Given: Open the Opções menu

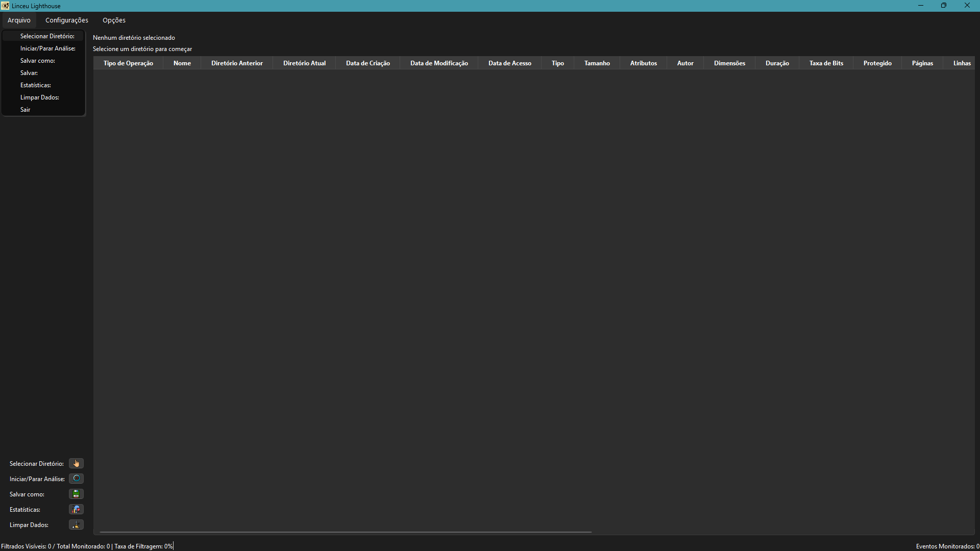Looking at the screenshot, I should click(114, 20).
